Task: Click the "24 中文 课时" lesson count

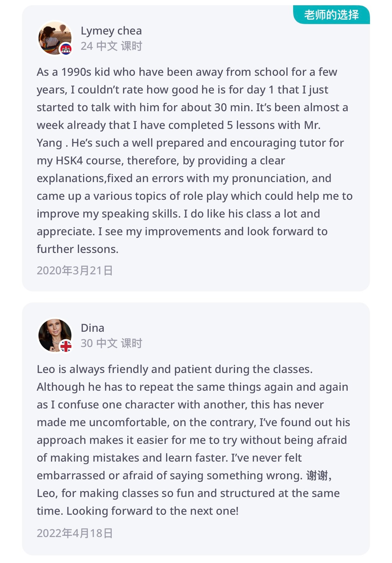Action: click(x=111, y=46)
